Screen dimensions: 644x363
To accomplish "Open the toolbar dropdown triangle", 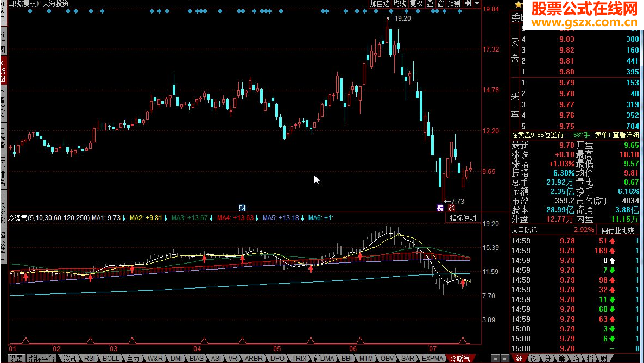I will tap(477, 4).
